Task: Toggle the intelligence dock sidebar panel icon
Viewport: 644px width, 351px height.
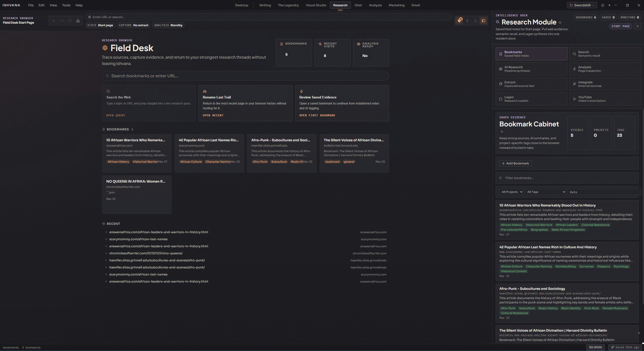Action: [x=483, y=21]
